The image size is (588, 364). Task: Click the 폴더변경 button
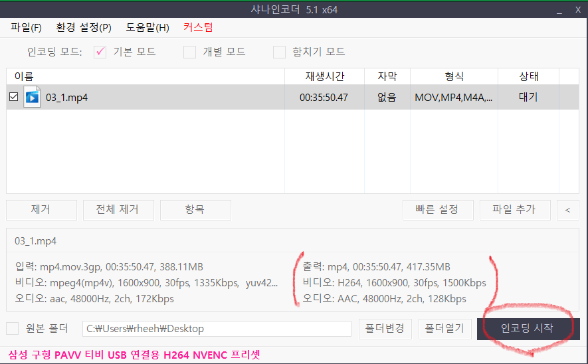click(x=385, y=329)
